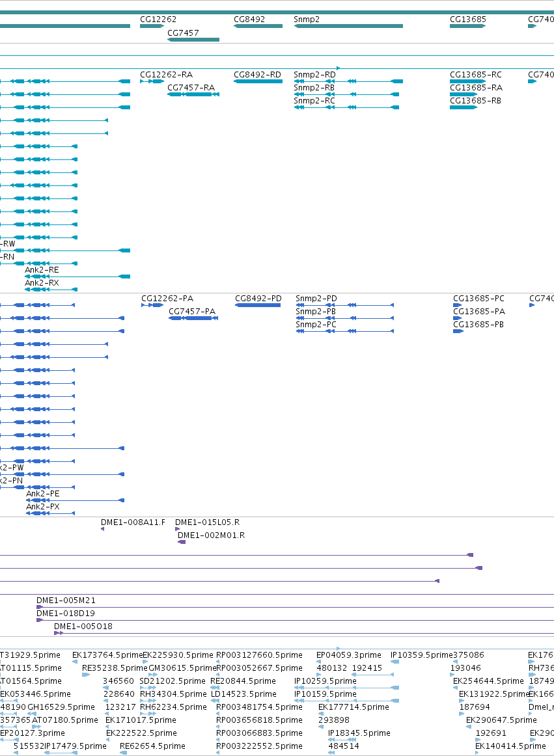
Task: Select the DME1-015L05.R BAC end label
Action: (x=208, y=522)
